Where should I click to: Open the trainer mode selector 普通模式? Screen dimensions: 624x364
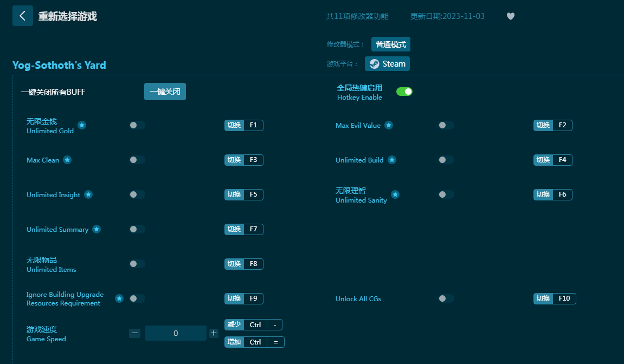point(390,44)
